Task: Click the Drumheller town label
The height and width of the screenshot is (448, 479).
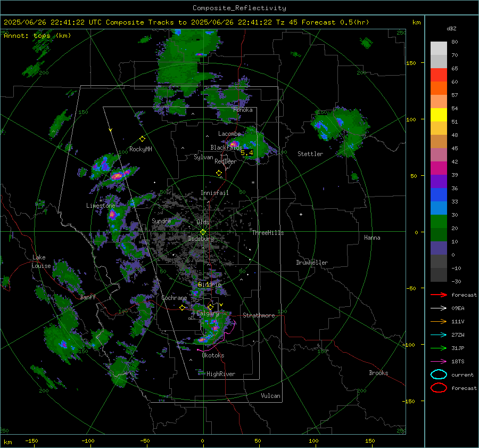Action: coord(312,263)
